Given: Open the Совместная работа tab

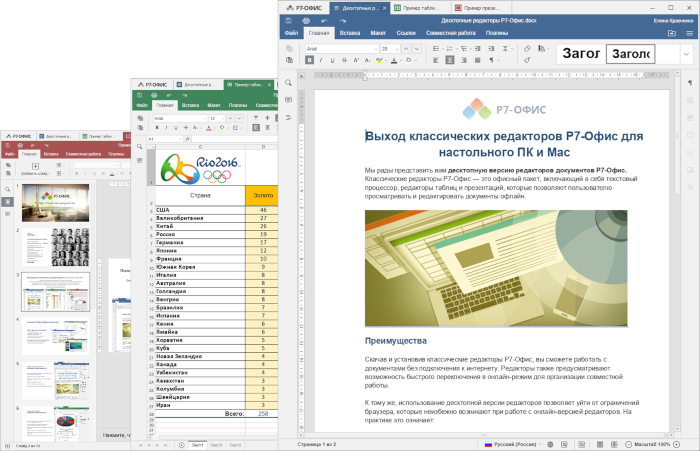Looking at the screenshot, I should point(449,33).
